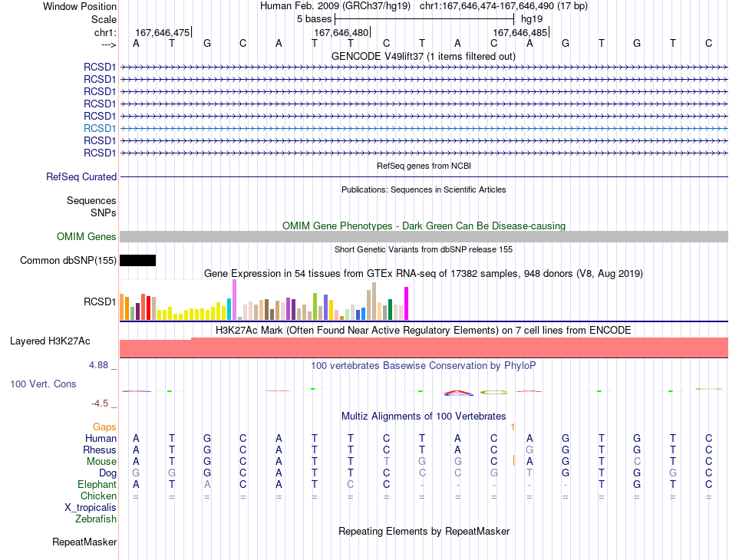Select the Elephant species alignment row label
This screenshot has height=560, width=729.
pyautogui.click(x=97, y=484)
